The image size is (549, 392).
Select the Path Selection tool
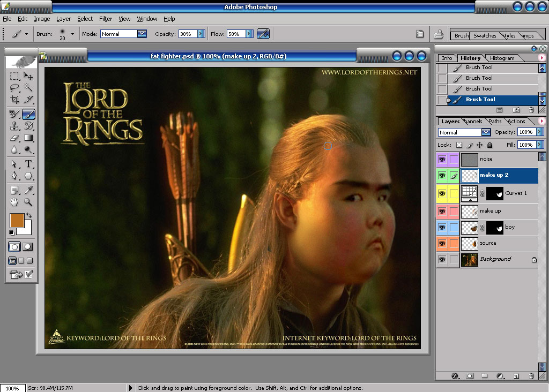(x=14, y=164)
